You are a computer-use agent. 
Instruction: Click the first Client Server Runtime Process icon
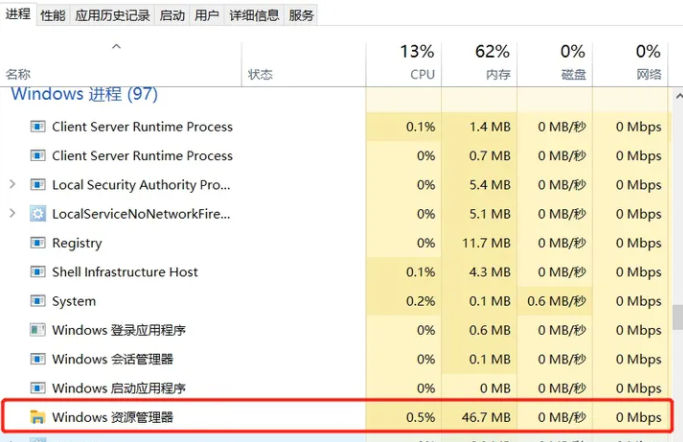37,127
